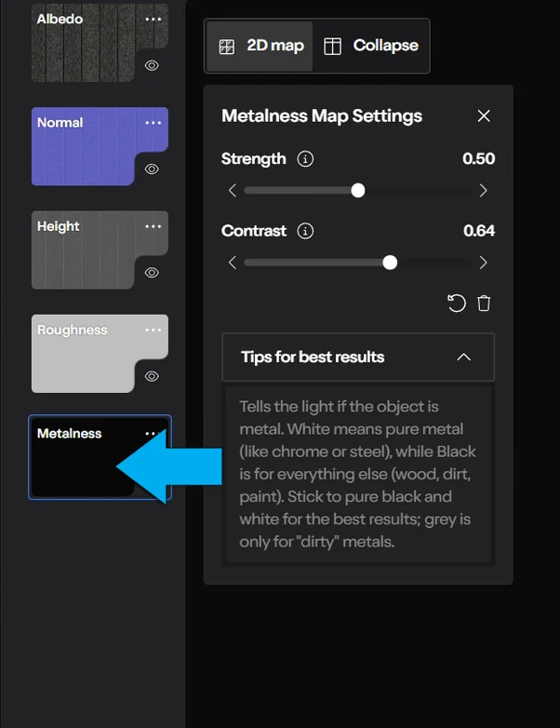Click the Contrast slider handle

click(x=390, y=263)
